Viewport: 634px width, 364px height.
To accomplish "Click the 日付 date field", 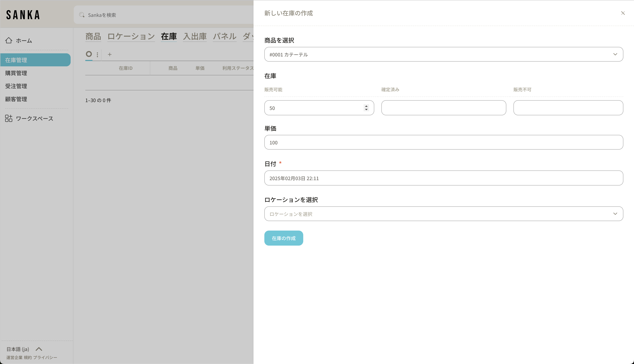I will click(443, 178).
